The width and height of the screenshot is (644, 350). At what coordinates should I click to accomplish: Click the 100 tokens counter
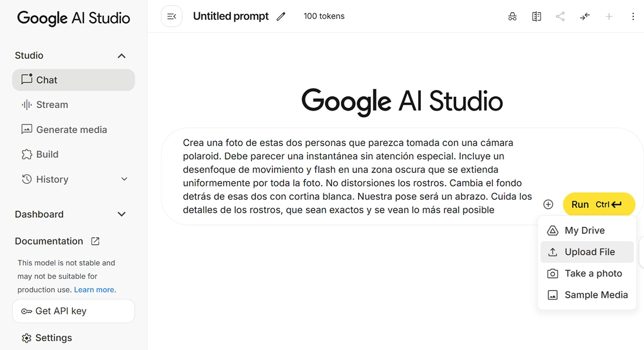tap(324, 17)
